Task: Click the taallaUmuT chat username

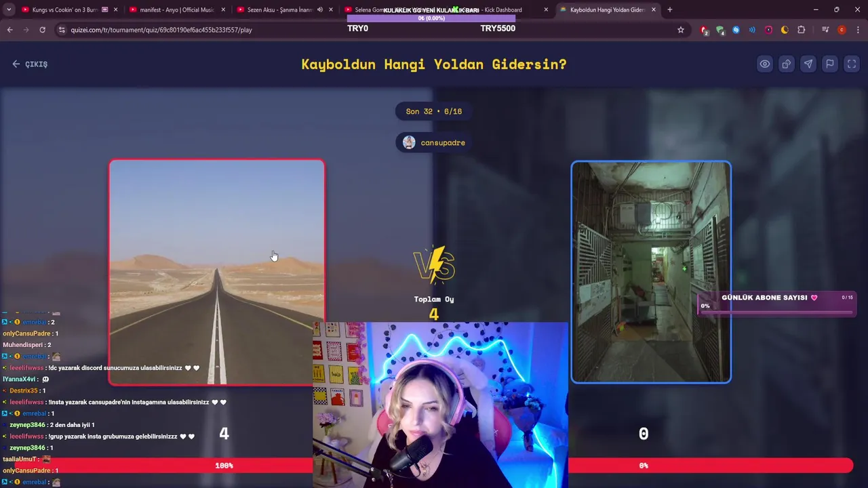Action: pos(19,460)
